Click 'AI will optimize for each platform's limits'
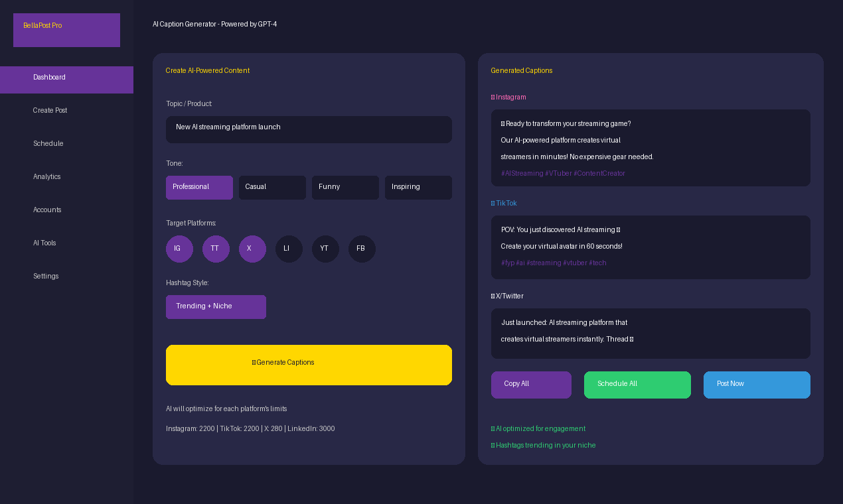The image size is (843, 504). click(x=226, y=409)
